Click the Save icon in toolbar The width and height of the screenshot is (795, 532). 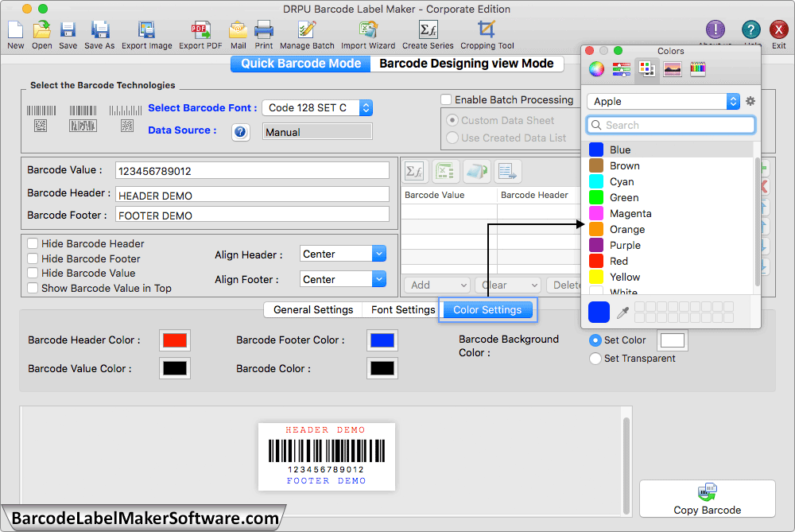point(68,30)
